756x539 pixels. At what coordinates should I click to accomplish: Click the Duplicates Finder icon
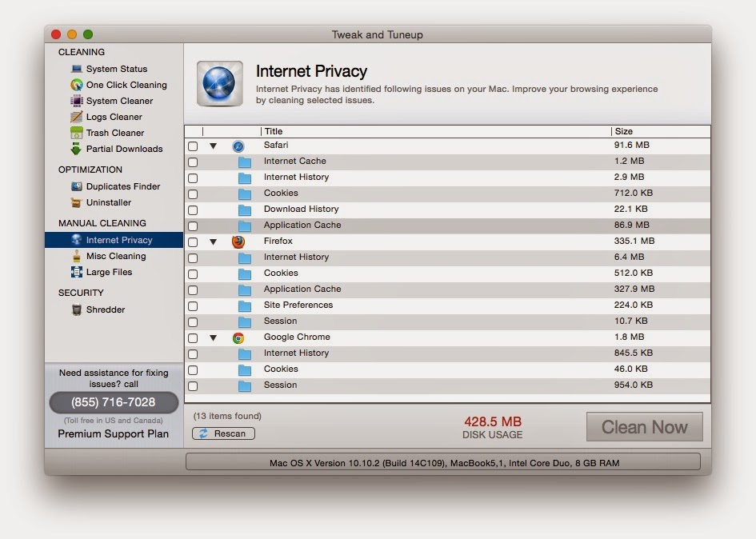pos(76,186)
